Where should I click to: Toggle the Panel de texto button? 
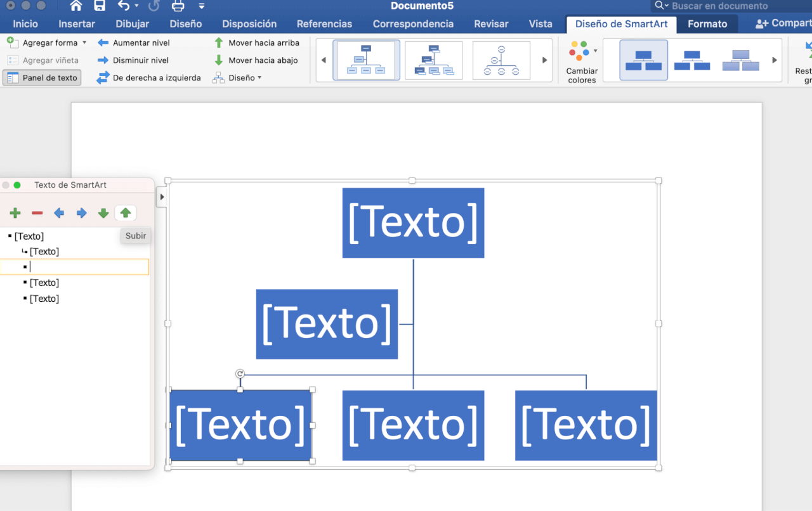point(42,78)
